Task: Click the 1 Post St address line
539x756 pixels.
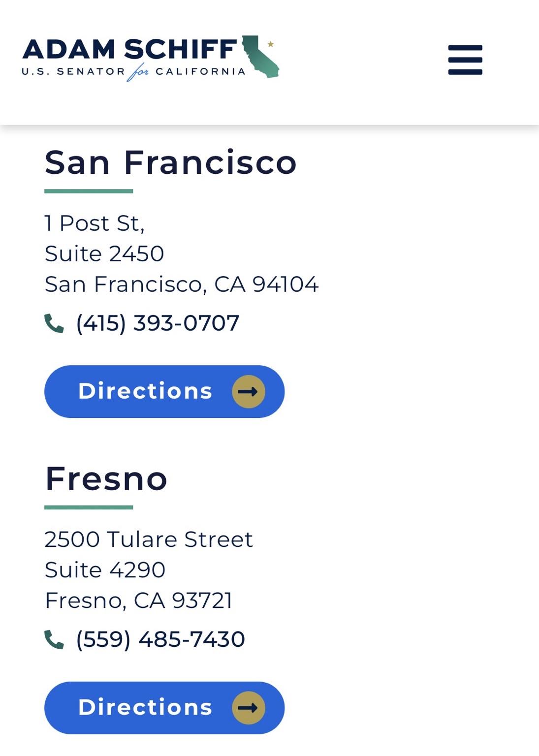Action: click(95, 223)
